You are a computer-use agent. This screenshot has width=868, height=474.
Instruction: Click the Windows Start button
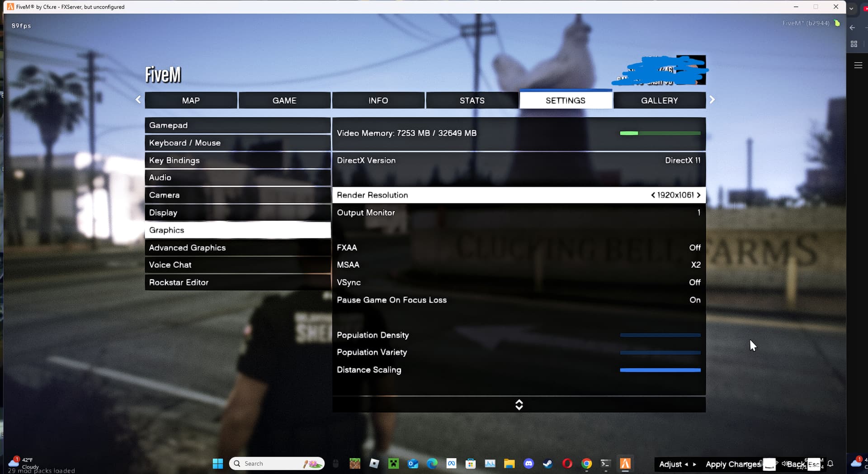[x=218, y=464]
